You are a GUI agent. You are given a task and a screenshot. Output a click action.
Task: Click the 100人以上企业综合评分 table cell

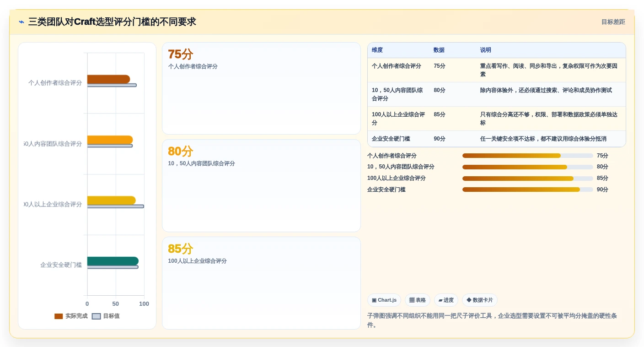point(399,119)
